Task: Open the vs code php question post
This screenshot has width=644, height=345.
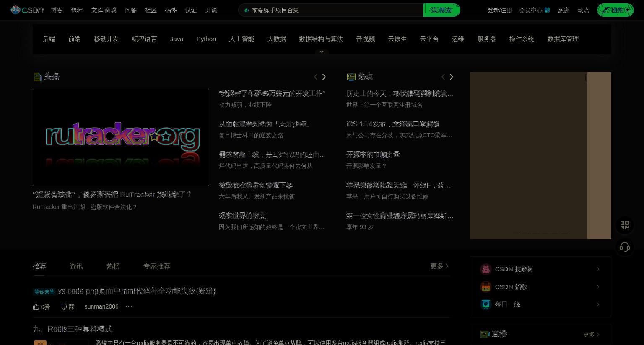Action: [x=137, y=291]
